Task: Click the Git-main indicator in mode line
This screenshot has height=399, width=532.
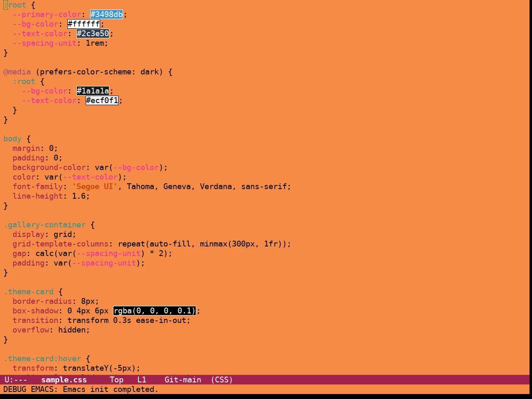Action: pos(183,380)
